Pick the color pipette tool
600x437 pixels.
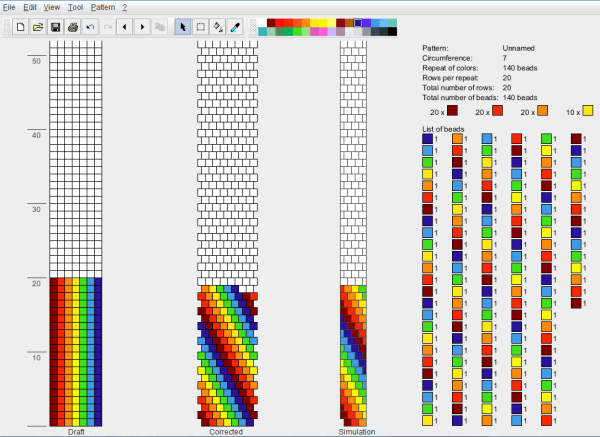[x=234, y=26]
